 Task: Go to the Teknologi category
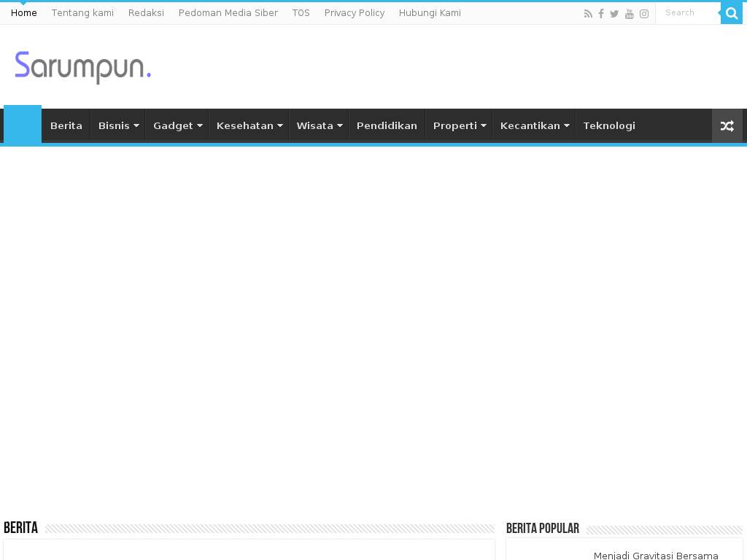tap(609, 125)
